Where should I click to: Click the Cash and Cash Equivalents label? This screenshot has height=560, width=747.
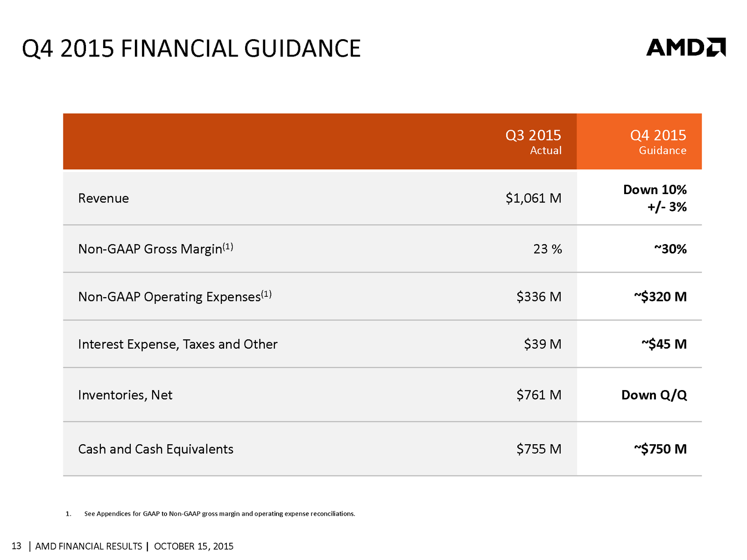155,449
